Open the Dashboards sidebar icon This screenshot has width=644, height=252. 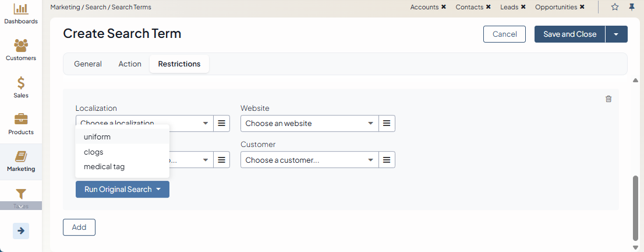click(x=21, y=9)
